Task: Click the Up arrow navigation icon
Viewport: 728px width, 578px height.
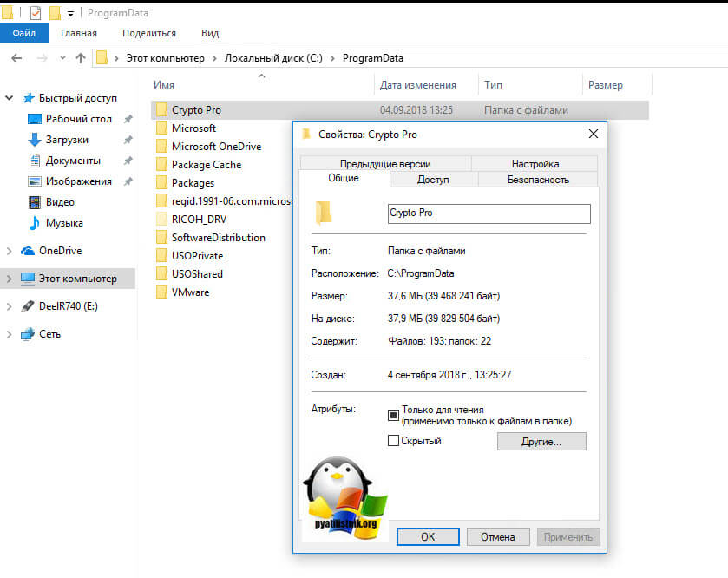Action: (x=81, y=58)
